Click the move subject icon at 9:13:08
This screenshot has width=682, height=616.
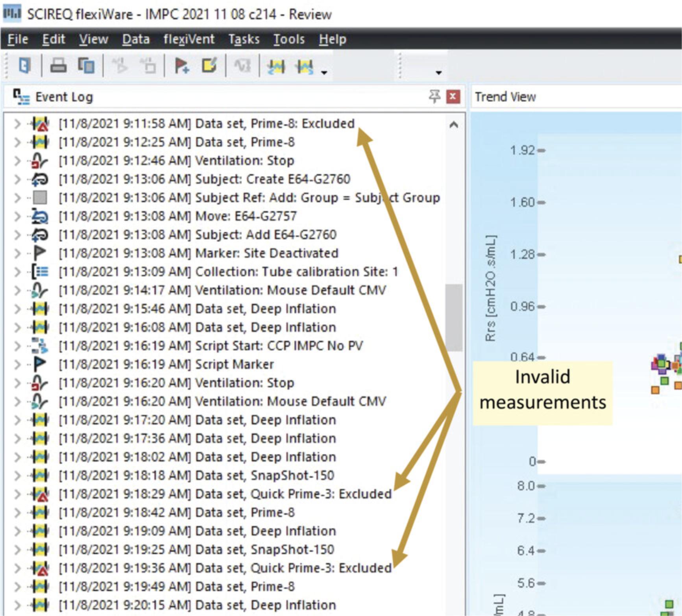pos(40,216)
